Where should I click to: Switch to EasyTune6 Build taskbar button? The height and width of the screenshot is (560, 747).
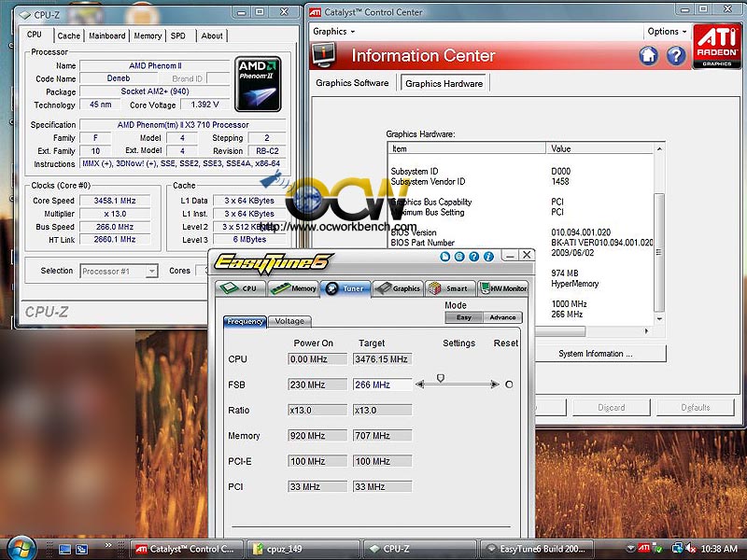(536, 549)
